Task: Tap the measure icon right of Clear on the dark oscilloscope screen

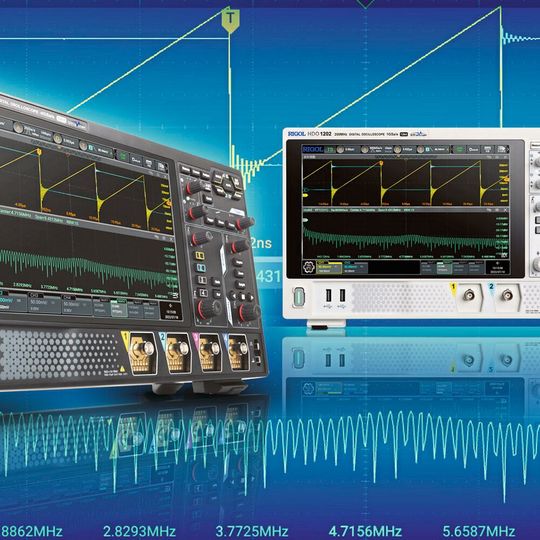Action: coord(148,163)
